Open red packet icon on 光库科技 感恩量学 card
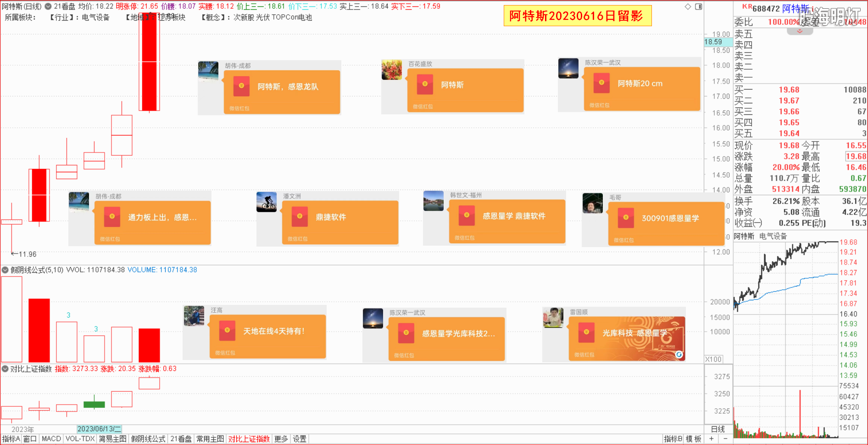This screenshot has height=445, width=868. [x=586, y=333]
